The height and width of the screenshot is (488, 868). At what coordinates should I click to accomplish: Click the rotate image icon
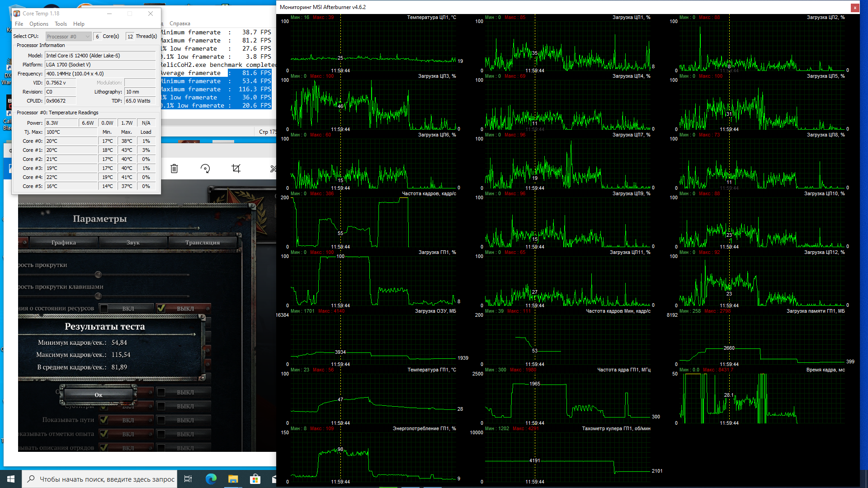click(x=205, y=169)
